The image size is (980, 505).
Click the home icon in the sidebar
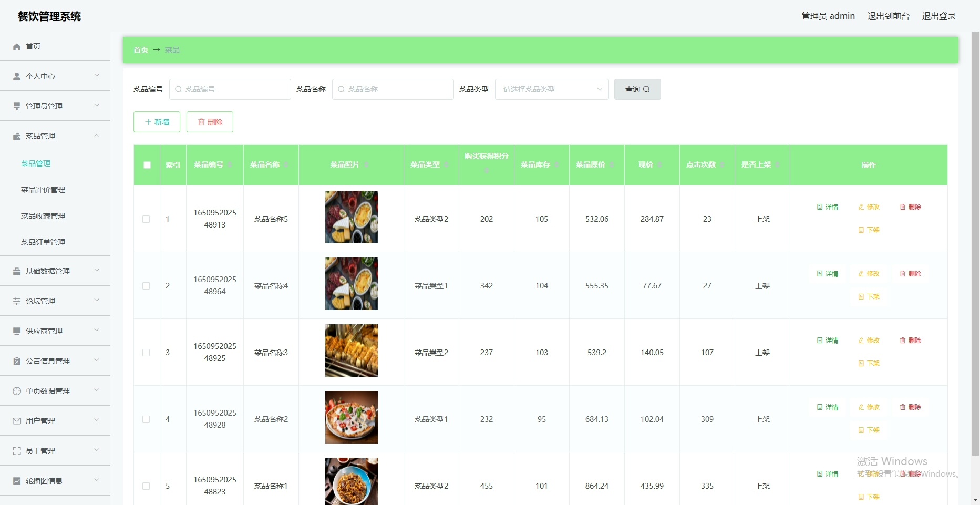[17, 47]
